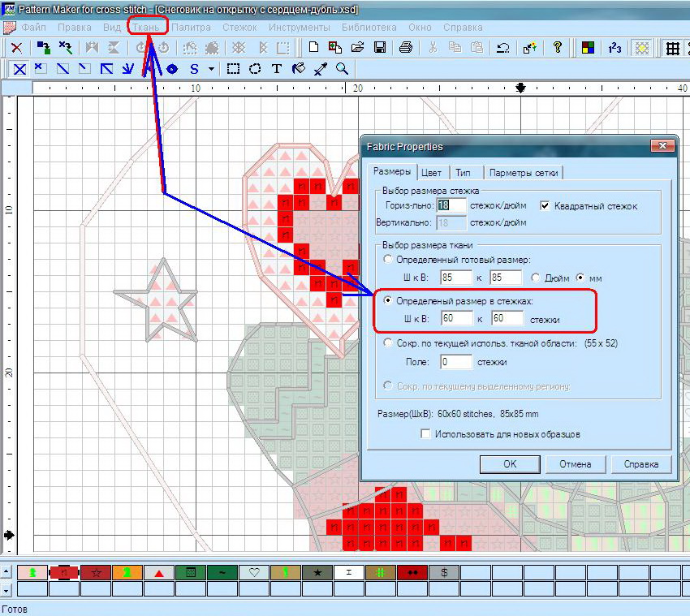690x616 pixels.
Task: Uncheck the Квадратный стежок checkbox
Action: [x=545, y=206]
